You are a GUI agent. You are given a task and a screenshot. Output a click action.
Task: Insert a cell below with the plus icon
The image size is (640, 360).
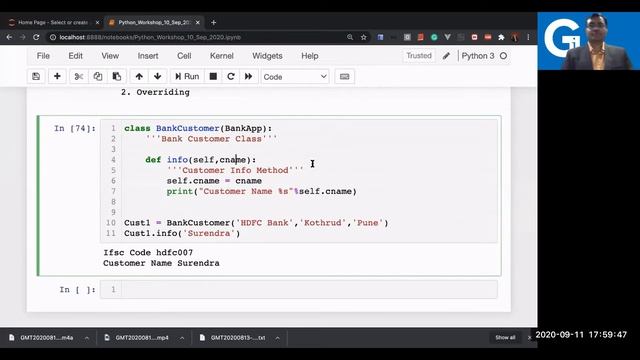(x=57, y=76)
